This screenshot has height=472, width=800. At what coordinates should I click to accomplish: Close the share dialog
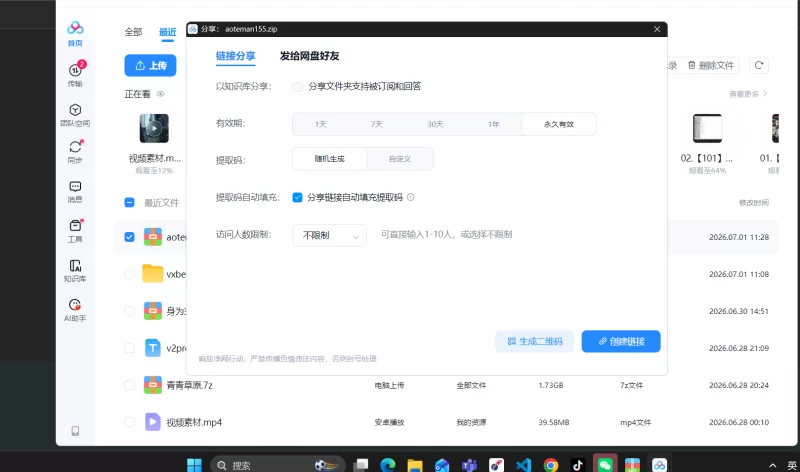(657, 29)
